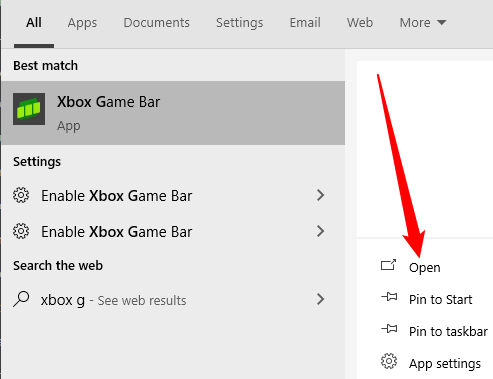The width and height of the screenshot is (493, 379).
Task: Click gear icon of second Enable Xbox Game Bar
Action: click(21, 231)
